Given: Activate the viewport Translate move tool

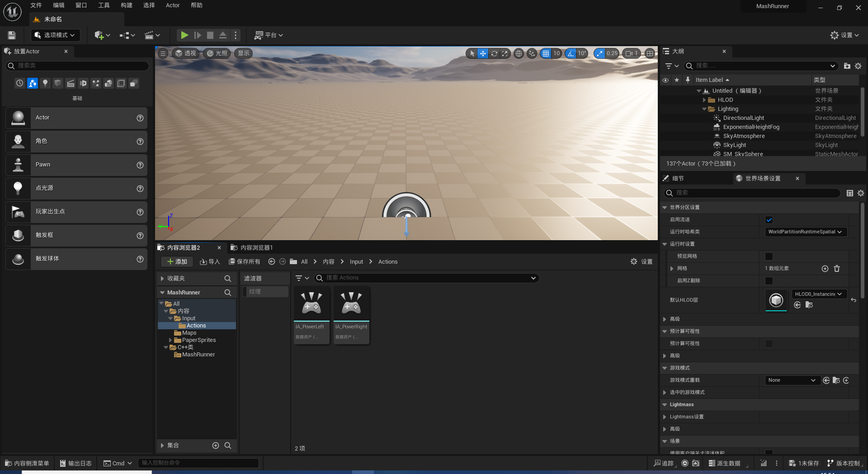Looking at the screenshot, I should click(x=483, y=53).
